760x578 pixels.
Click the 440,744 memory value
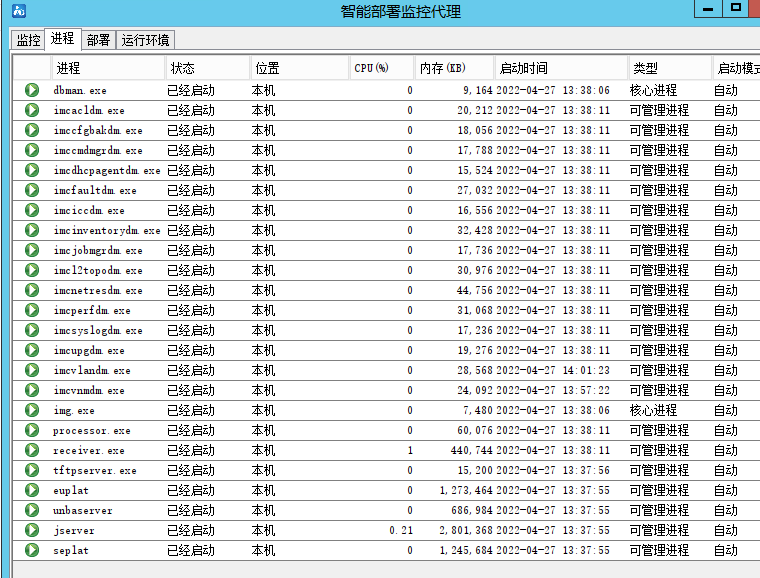point(472,451)
